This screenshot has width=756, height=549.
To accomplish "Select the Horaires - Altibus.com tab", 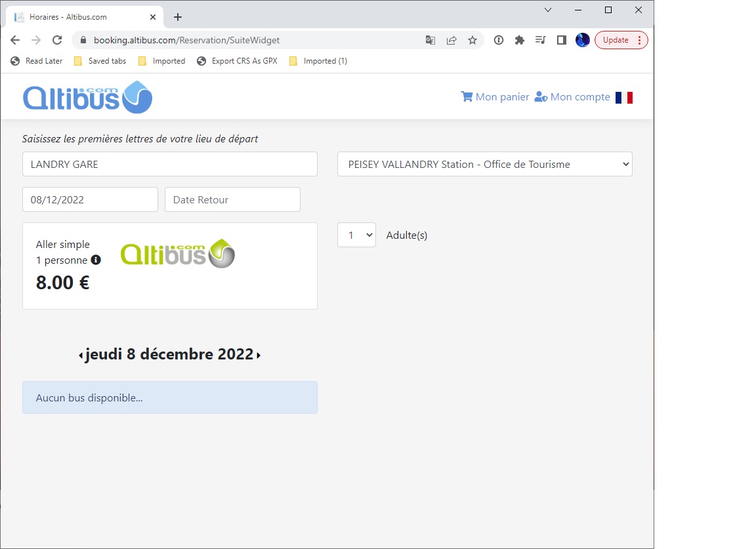I will (x=85, y=17).
